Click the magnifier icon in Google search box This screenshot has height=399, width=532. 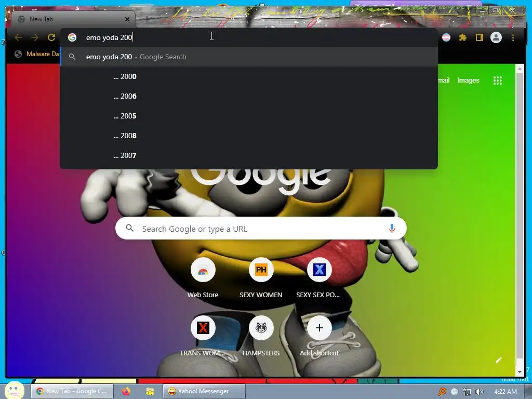[x=129, y=228]
